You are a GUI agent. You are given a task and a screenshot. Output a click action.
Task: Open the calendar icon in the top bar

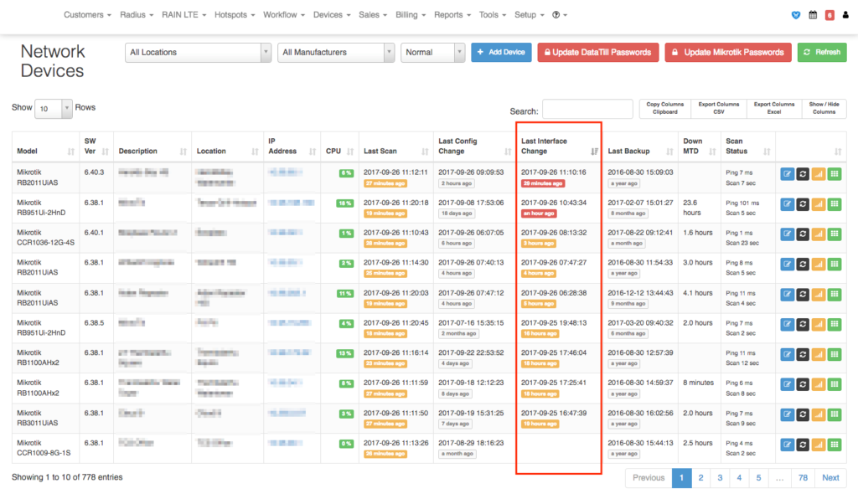(x=813, y=15)
